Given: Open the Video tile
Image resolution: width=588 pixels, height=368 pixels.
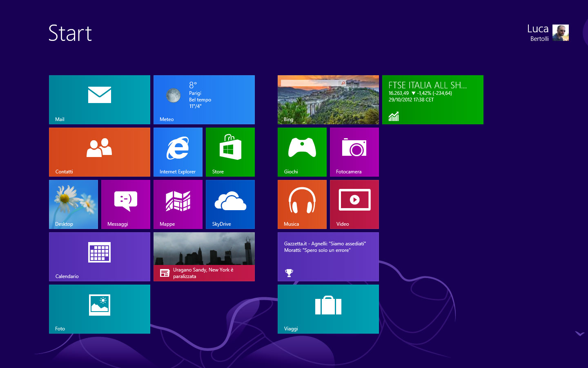Looking at the screenshot, I should click(x=354, y=204).
